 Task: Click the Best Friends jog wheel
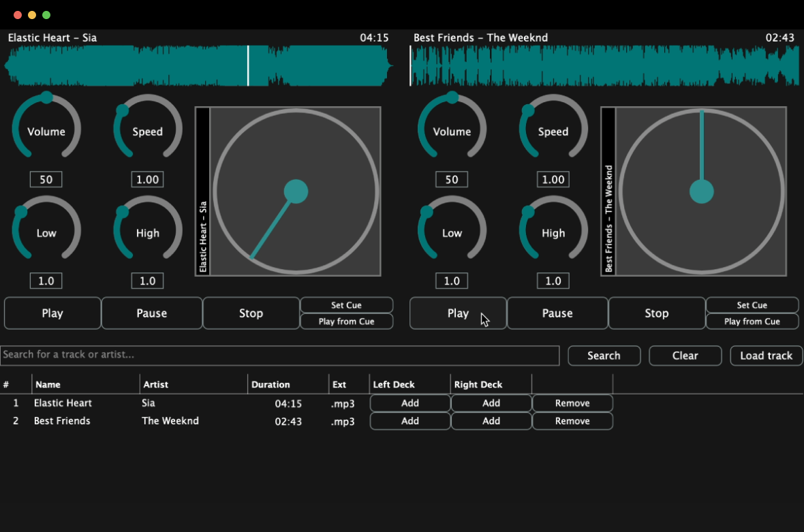click(701, 191)
